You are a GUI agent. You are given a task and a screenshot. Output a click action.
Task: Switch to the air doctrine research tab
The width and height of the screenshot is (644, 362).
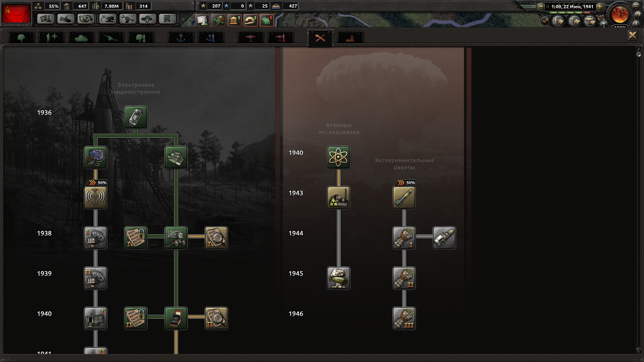pyautogui.click(x=280, y=38)
